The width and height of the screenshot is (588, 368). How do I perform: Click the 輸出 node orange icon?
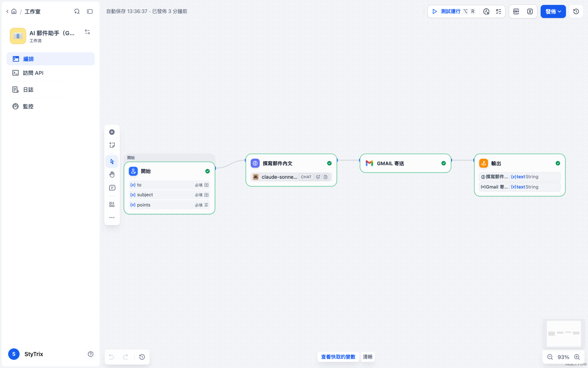(483, 163)
